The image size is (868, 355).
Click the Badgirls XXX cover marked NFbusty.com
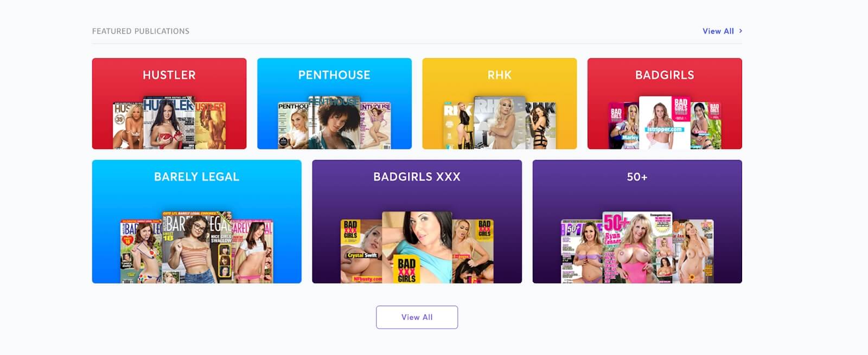pyautogui.click(x=361, y=251)
